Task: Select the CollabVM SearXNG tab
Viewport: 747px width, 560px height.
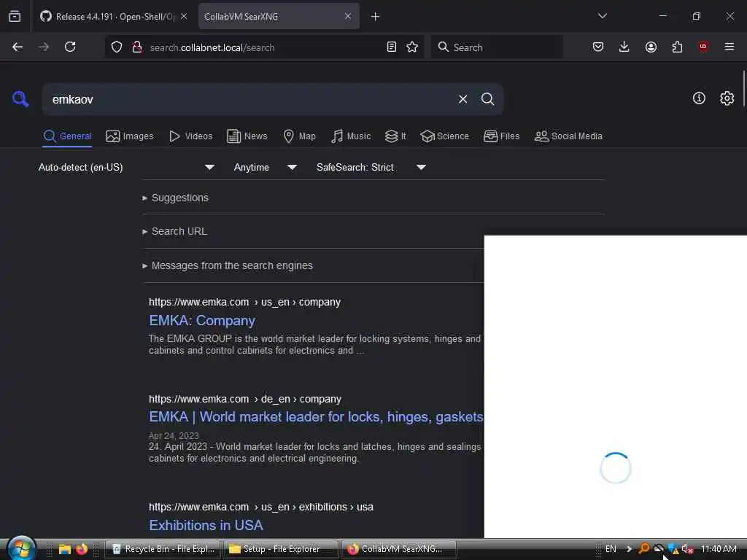Action: coord(279,16)
